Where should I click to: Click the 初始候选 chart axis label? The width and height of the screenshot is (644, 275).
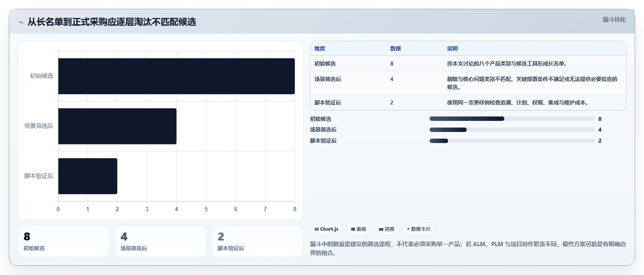tap(42, 76)
